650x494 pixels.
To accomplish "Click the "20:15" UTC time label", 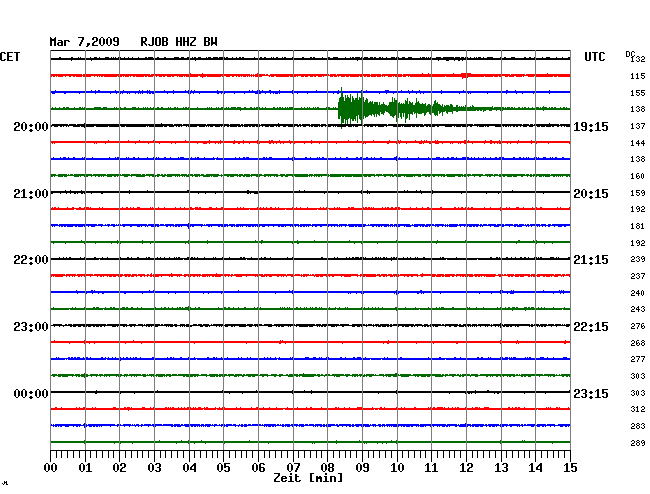I will coord(591,194).
